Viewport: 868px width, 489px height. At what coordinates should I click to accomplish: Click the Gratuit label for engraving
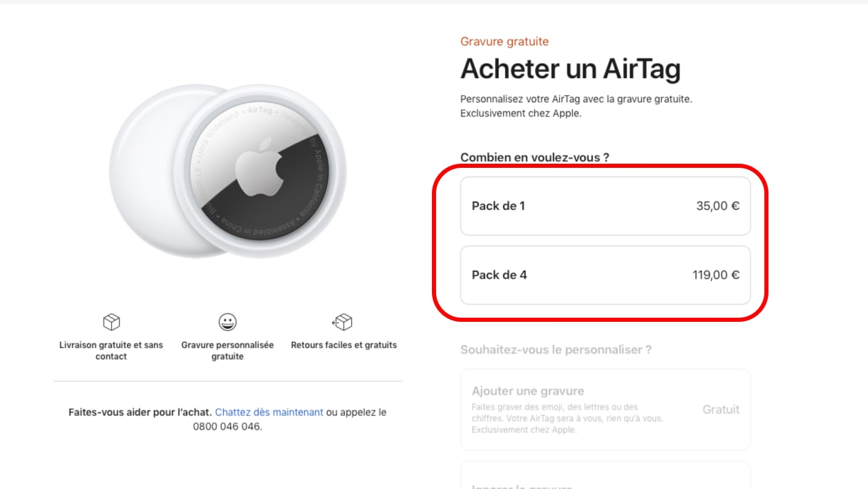[721, 410]
